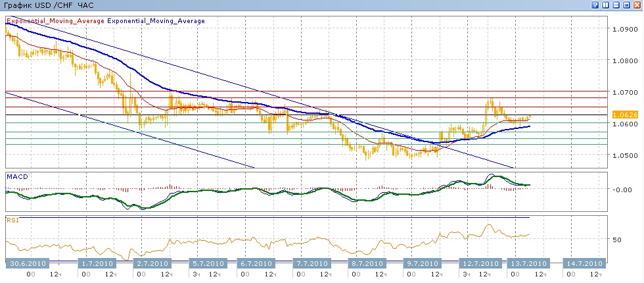
Task: Click the MACD indicator panel label
Action: point(16,176)
